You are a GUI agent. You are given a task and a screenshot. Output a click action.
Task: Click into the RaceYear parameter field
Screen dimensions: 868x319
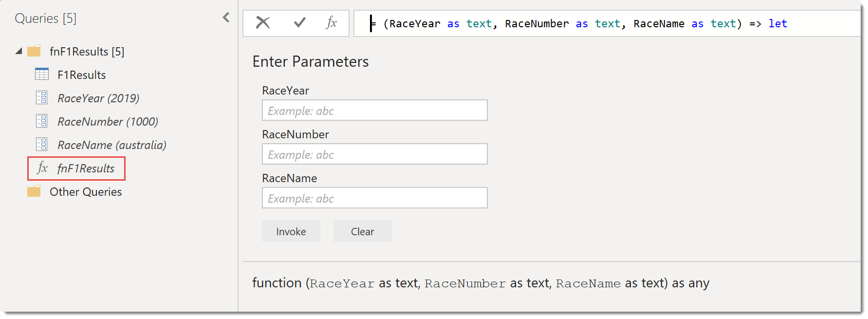374,111
